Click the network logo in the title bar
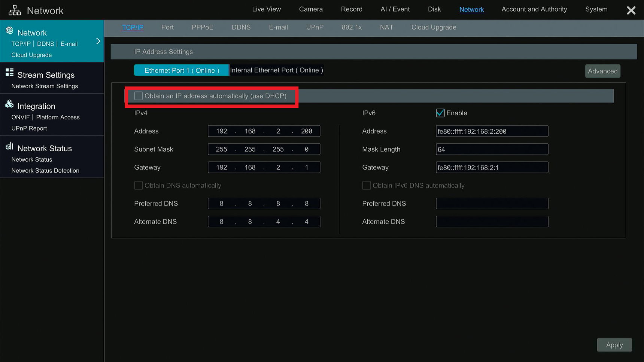Viewport: 644px width, 362px height. coord(15,9)
